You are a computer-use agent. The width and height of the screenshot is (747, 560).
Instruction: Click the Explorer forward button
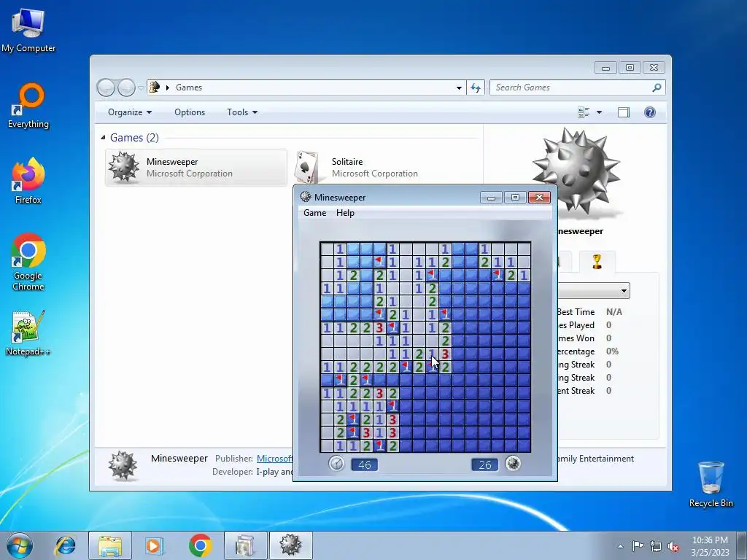[126, 87]
